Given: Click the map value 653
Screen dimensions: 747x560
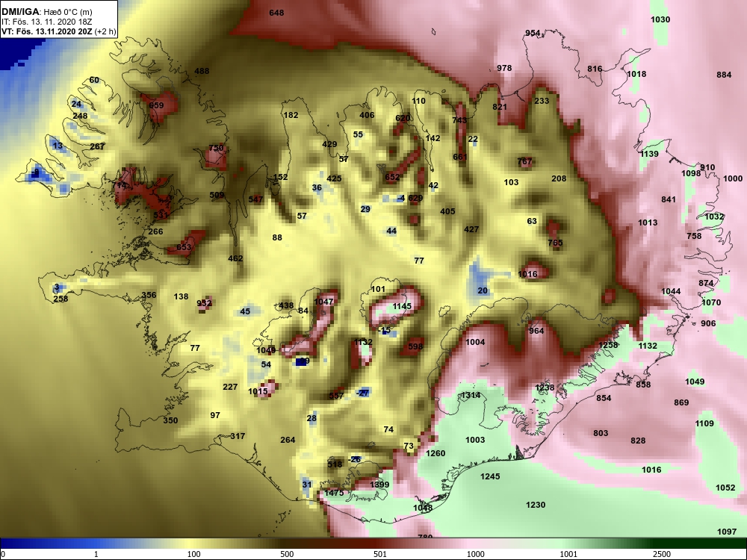Looking at the screenshot, I should pos(184,247).
